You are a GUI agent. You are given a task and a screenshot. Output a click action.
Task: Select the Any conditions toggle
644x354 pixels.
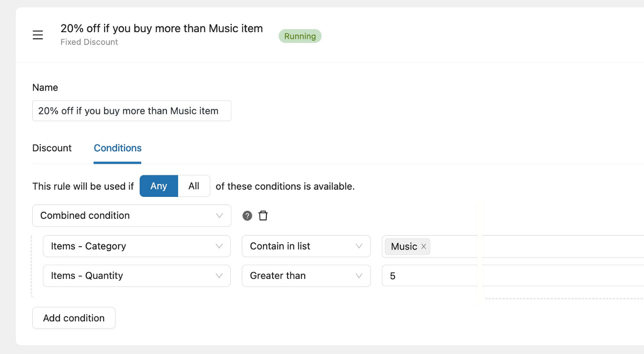coord(158,186)
